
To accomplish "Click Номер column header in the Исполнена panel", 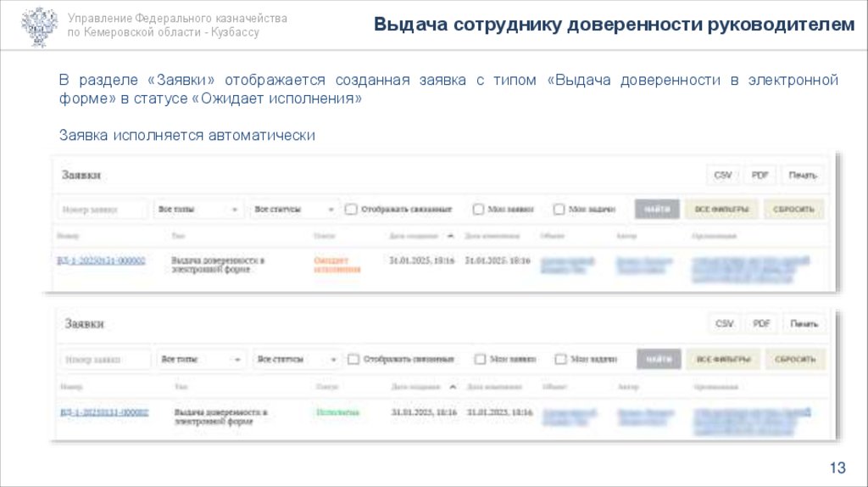I will coord(71,387).
